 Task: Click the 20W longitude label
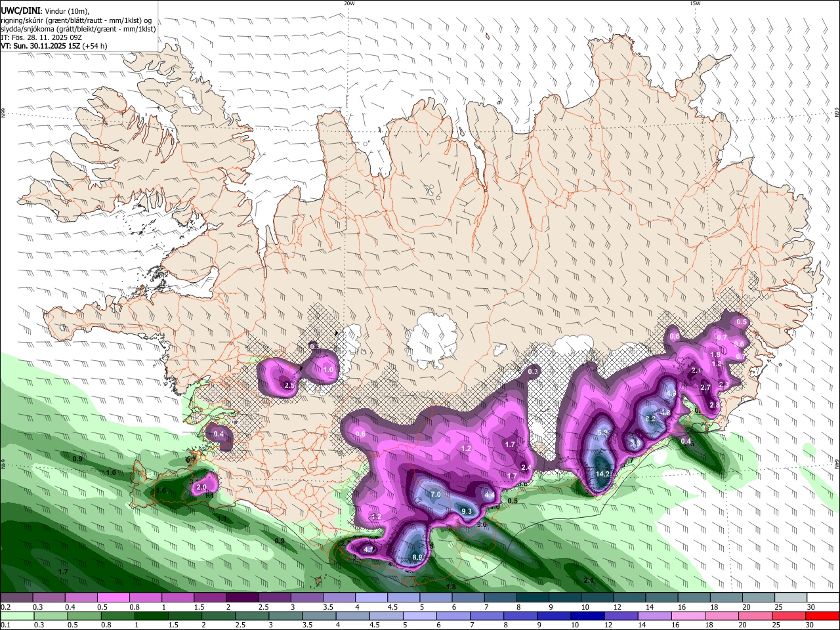(x=349, y=3)
